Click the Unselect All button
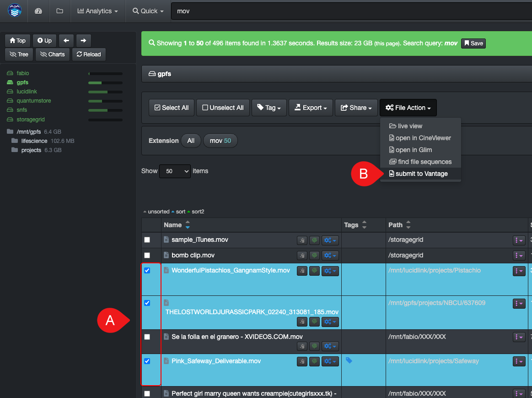532x398 pixels. click(x=223, y=108)
